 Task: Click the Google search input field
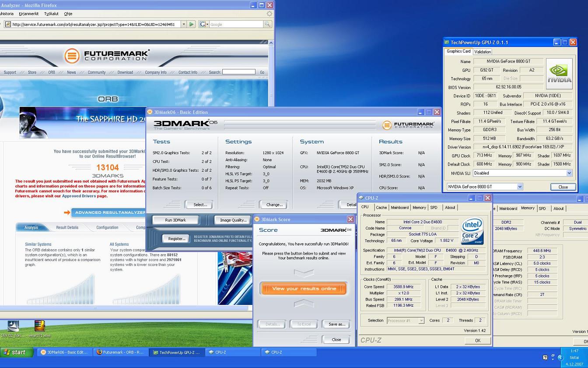236,25
